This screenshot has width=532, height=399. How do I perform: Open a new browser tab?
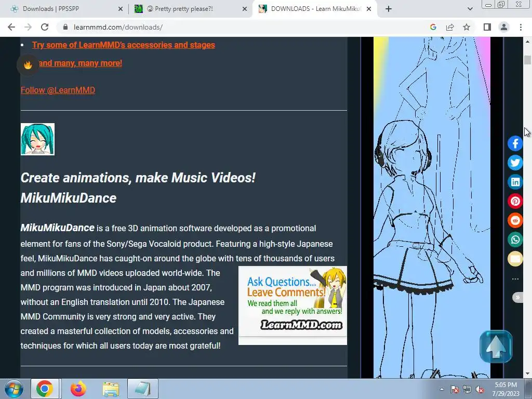(x=389, y=9)
